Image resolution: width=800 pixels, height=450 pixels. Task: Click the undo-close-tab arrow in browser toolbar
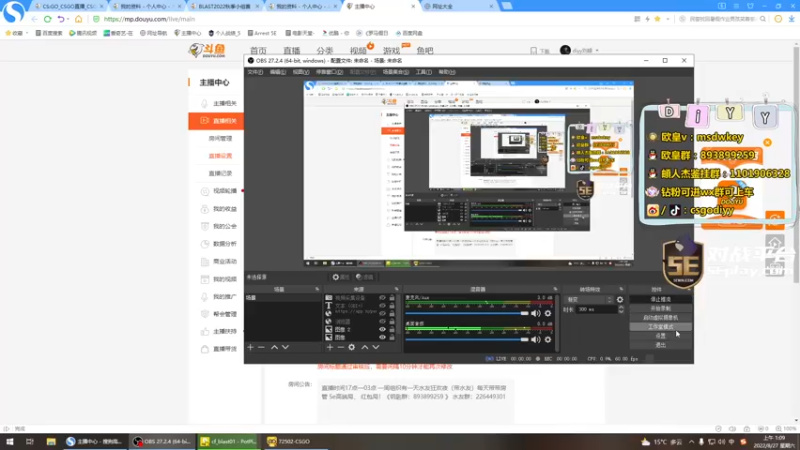(61, 19)
